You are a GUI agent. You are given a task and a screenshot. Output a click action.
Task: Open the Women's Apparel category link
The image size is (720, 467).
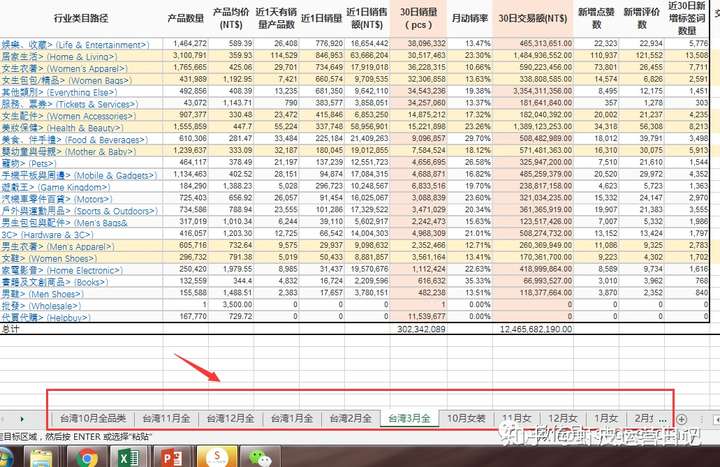(64, 68)
